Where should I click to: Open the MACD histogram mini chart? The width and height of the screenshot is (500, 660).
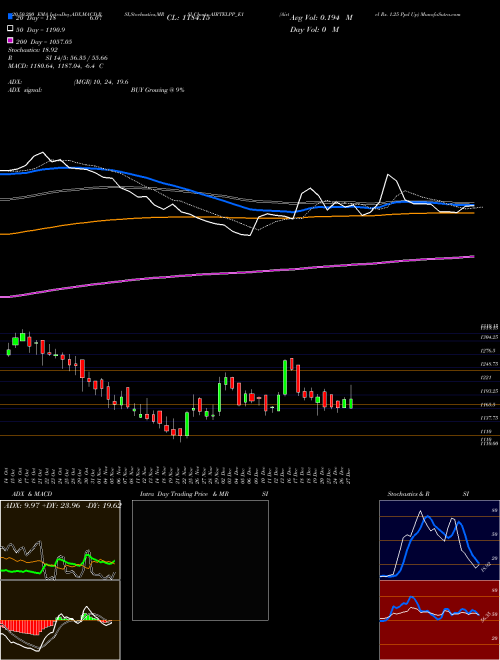(x=60, y=620)
